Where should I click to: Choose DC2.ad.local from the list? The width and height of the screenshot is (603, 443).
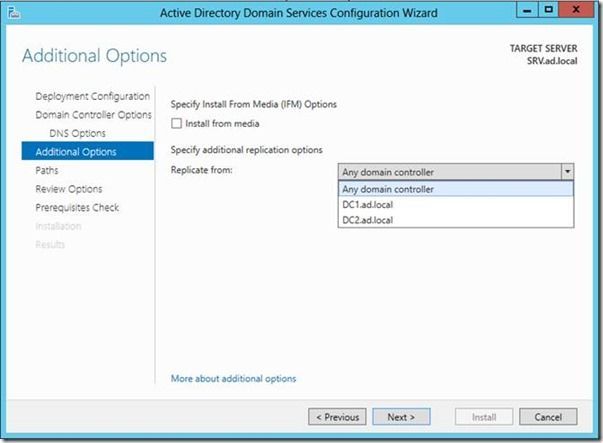(x=456, y=220)
